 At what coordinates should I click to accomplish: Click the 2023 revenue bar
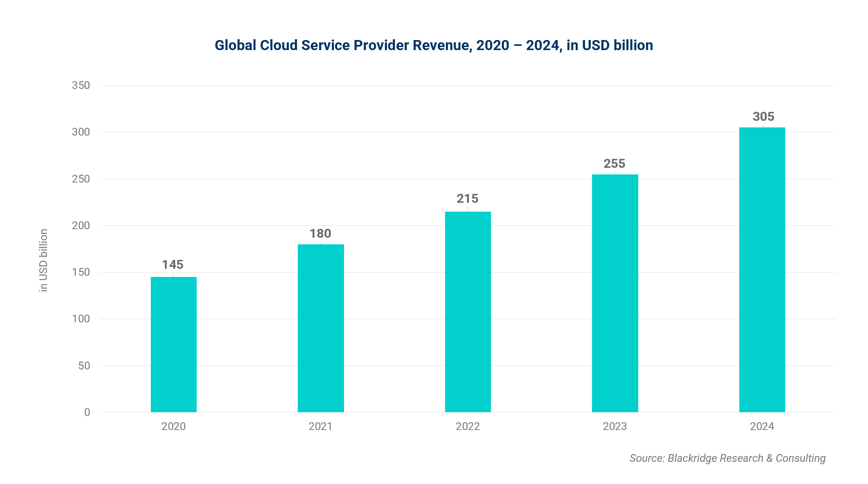615,293
